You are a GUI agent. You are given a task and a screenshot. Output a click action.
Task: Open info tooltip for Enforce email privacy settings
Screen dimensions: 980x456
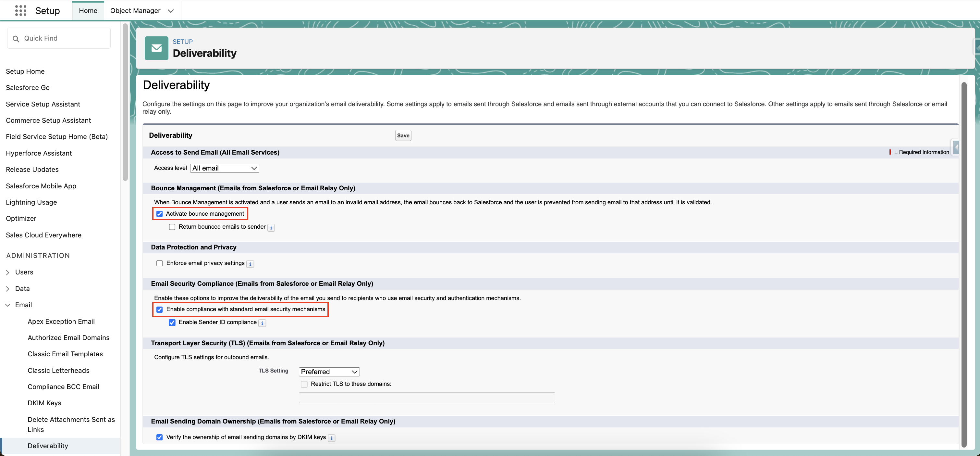(x=250, y=264)
